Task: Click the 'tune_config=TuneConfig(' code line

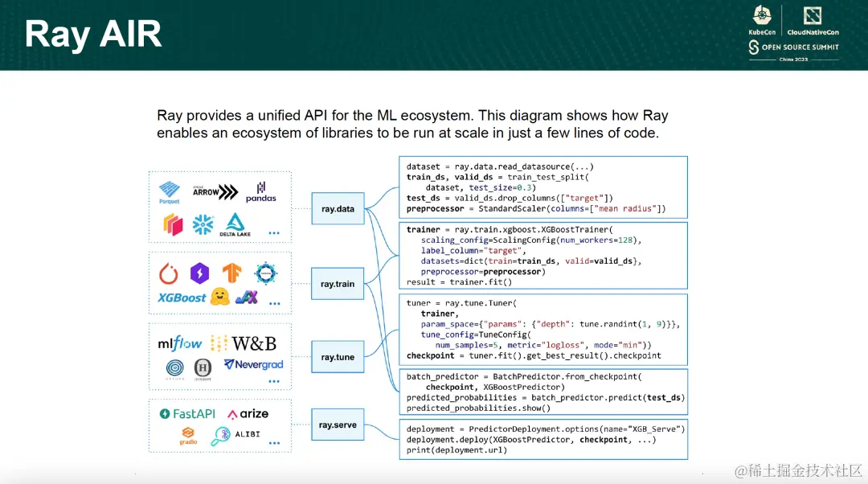Action: coord(476,334)
